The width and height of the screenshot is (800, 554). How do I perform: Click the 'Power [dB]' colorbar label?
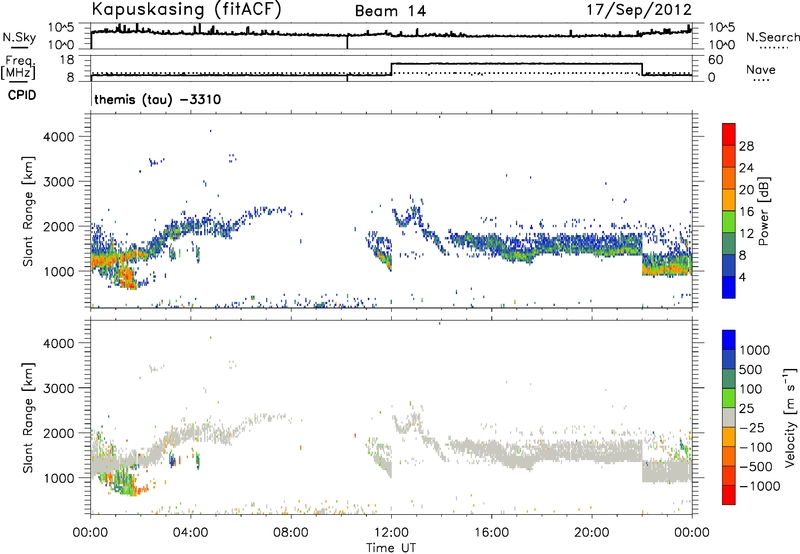pos(763,211)
